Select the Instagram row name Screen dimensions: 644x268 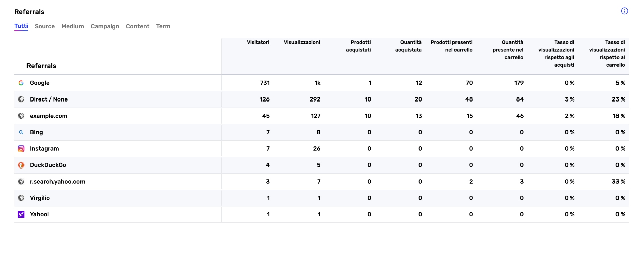44,148
